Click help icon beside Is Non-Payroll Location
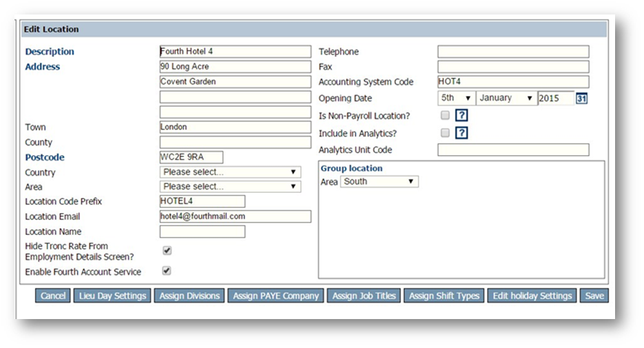Image resolution: width=644 pixels, height=348 pixels. click(x=462, y=116)
